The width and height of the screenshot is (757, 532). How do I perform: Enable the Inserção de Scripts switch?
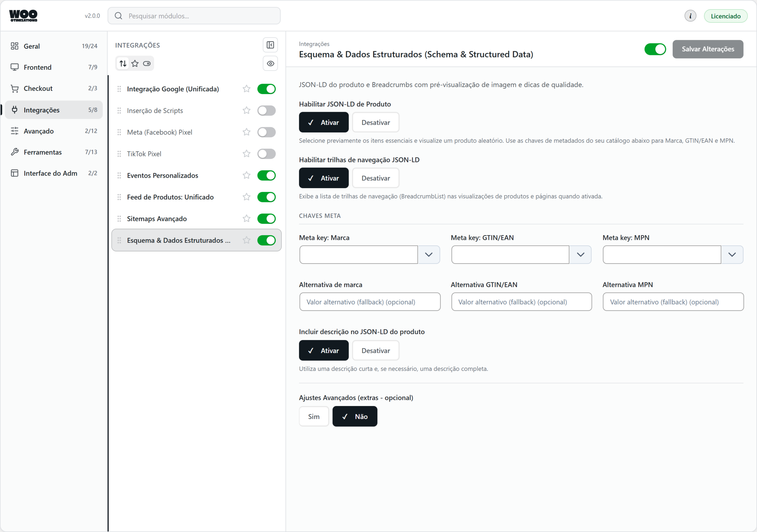[x=266, y=111]
